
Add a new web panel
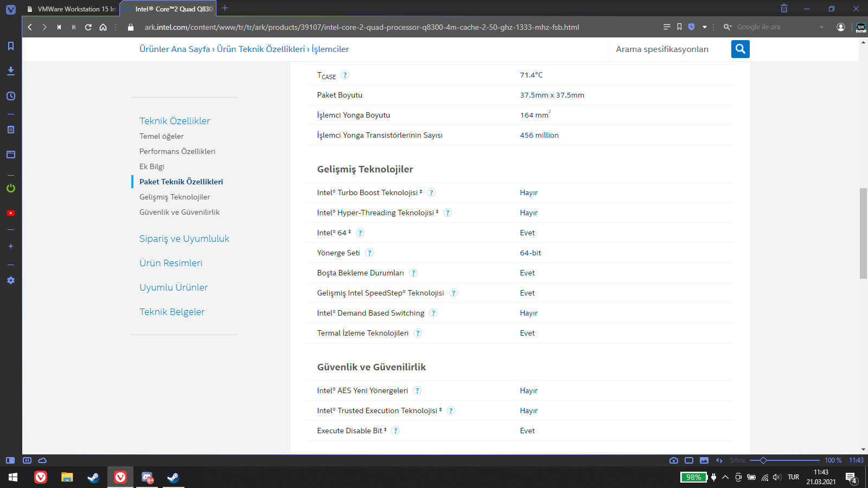pos(11,246)
